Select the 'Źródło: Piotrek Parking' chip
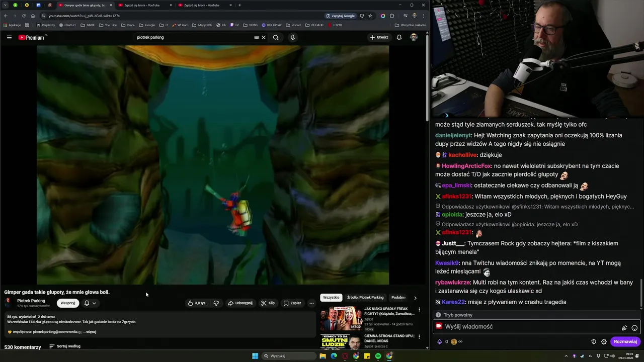This screenshot has width=644, height=362. [x=365, y=298]
